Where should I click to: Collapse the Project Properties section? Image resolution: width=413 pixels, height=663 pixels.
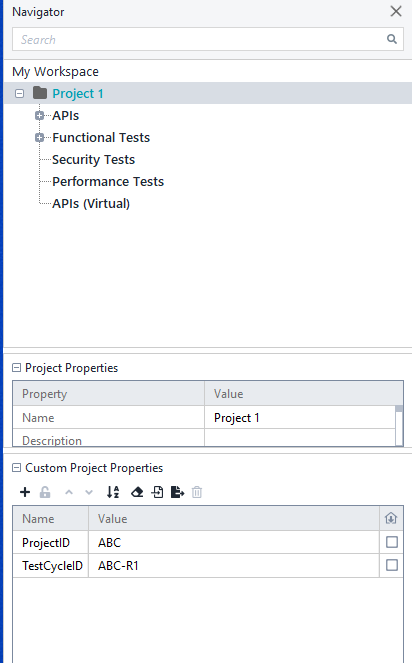pos(16,368)
